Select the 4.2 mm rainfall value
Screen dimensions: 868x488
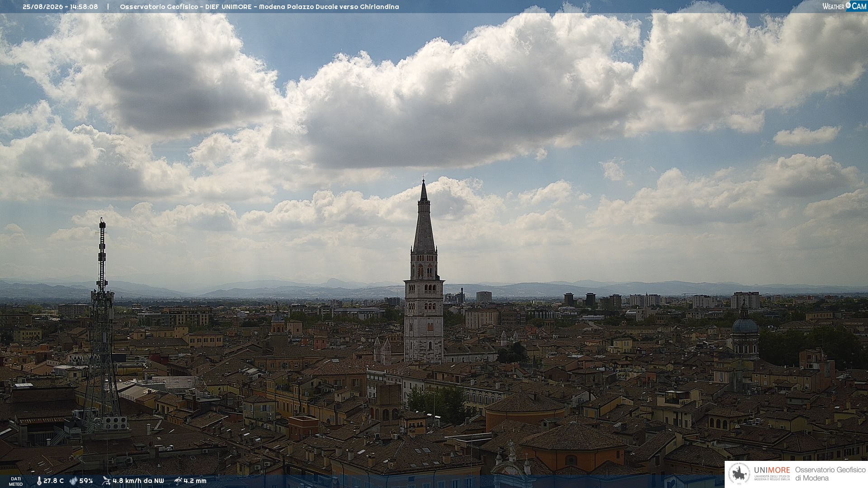coord(195,481)
